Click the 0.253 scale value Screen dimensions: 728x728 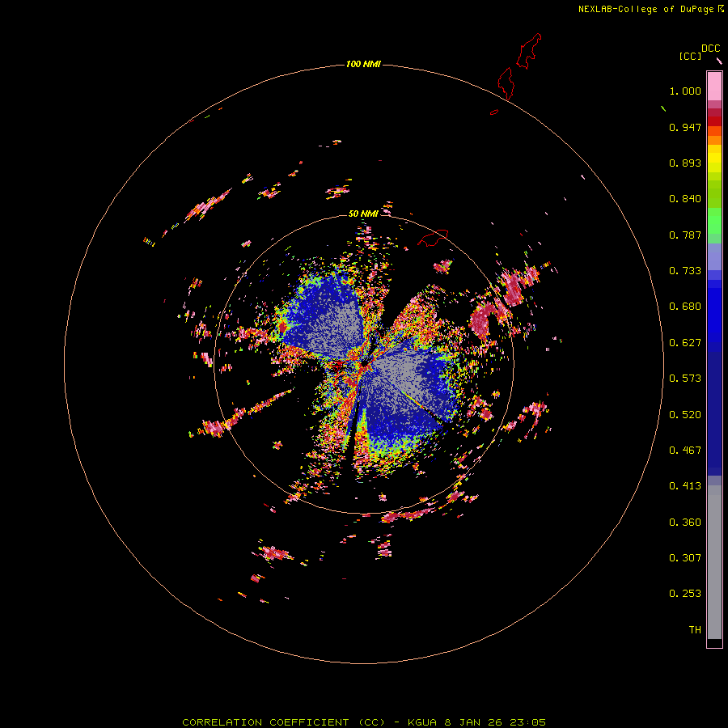[685, 594]
